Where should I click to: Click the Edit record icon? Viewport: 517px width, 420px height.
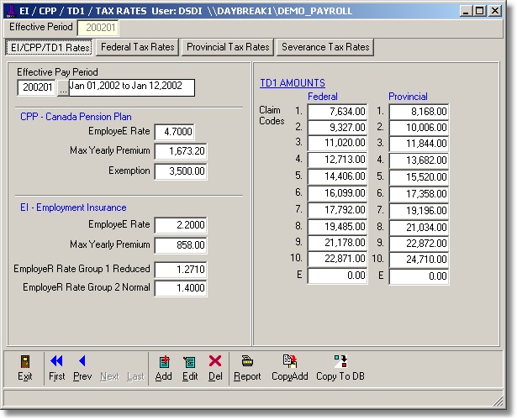190,362
